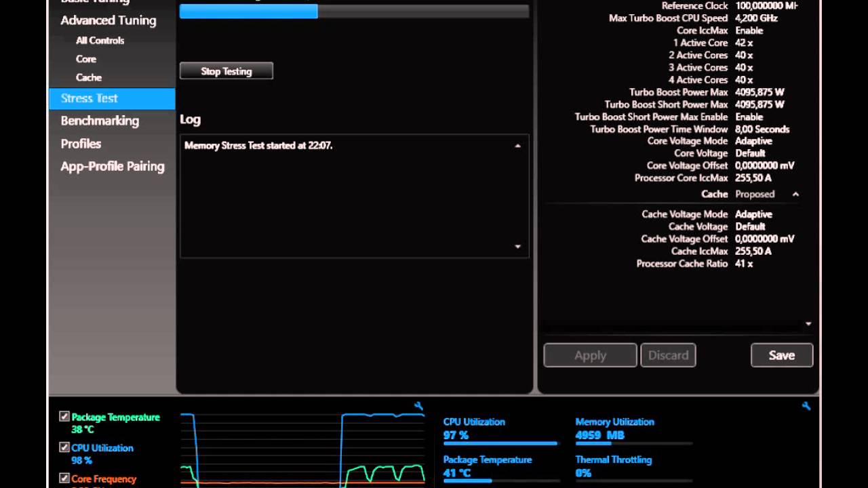This screenshot has width=868, height=488.
Task: Open the Profiles section
Action: tap(81, 144)
